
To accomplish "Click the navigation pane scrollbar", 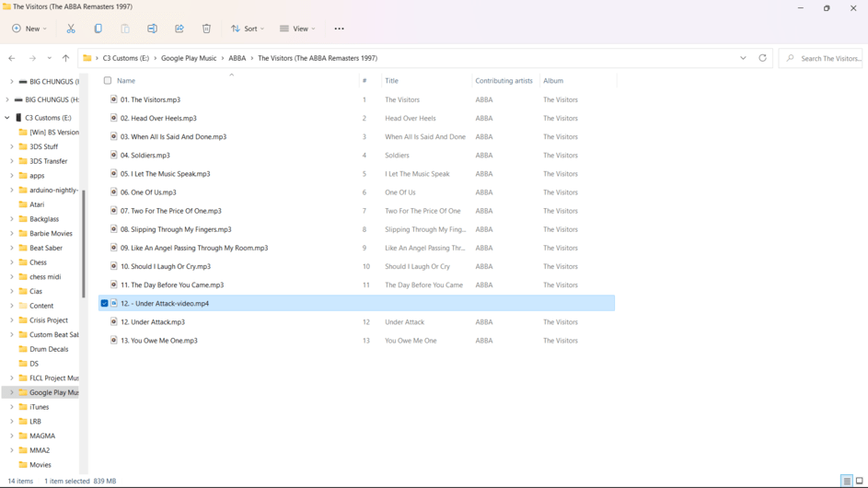I will pyautogui.click(x=84, y=244).
